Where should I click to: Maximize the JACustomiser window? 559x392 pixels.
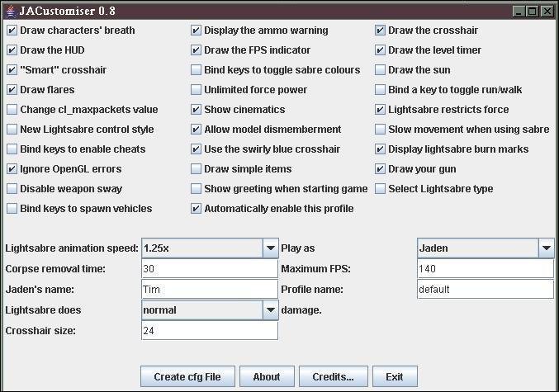point(532,12)
